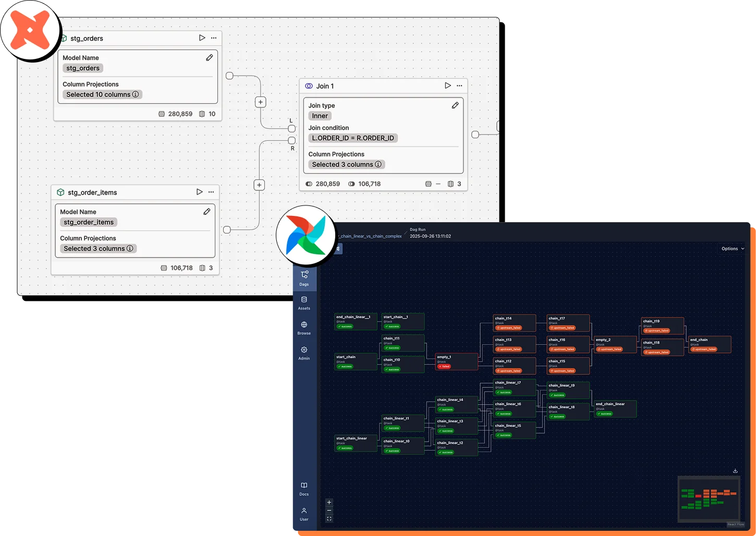Select the failed empty_1 task node

pyautogui.click(x=457, y=361)
